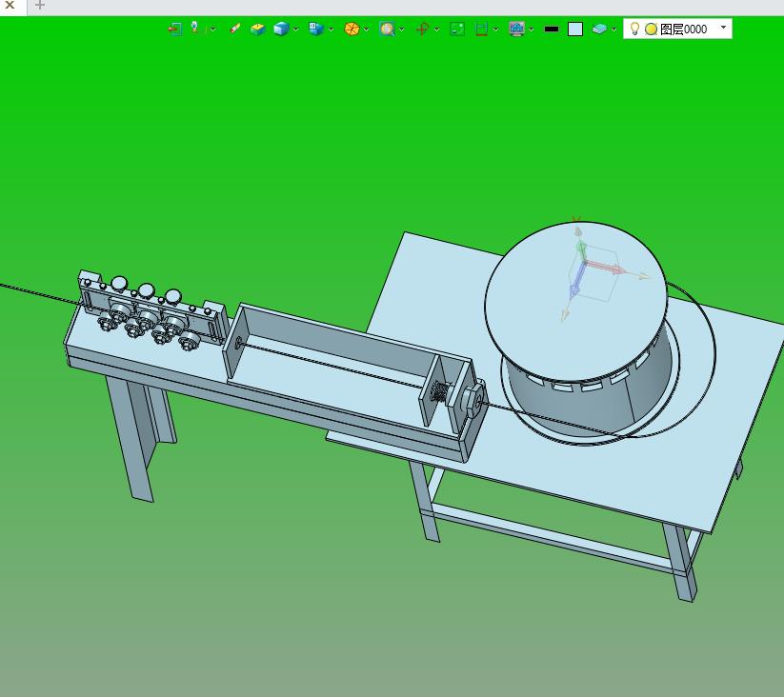Expand the dropdown beside the orange sphere icon
Viewport: 784px width, 697px height.
click(x=367, y=30)
